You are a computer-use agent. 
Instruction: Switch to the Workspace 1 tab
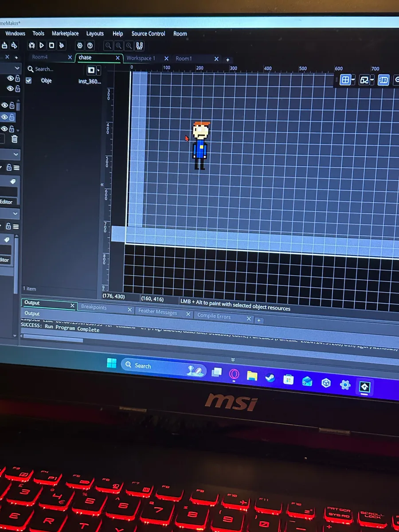tap(141, 58)
